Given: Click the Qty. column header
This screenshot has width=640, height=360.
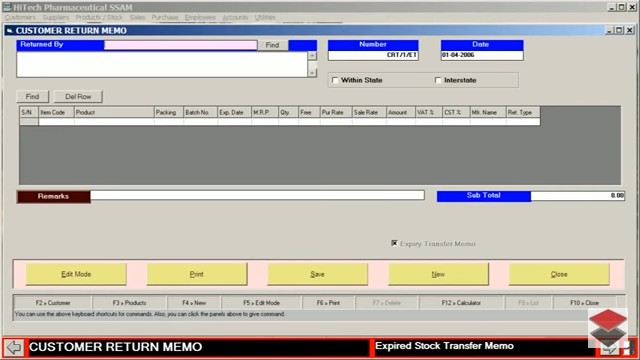Looking at the screenshot, I should [x=288, y=112].
